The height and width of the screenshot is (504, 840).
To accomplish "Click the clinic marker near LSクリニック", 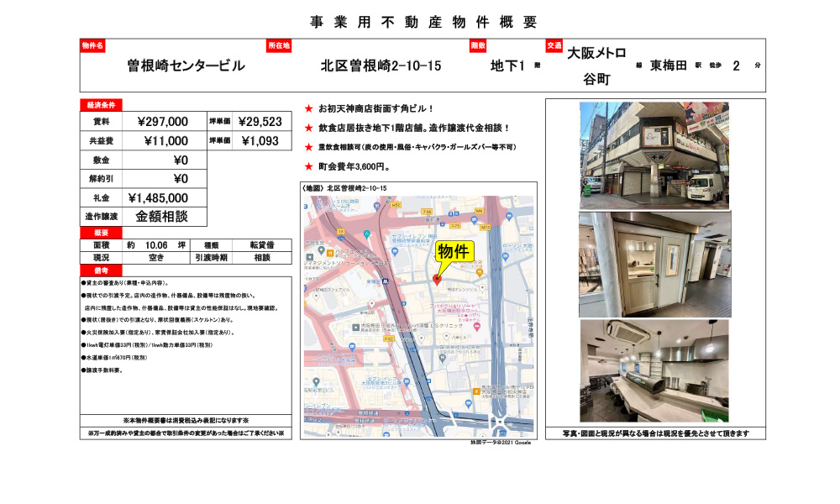I will click(448, 334).
